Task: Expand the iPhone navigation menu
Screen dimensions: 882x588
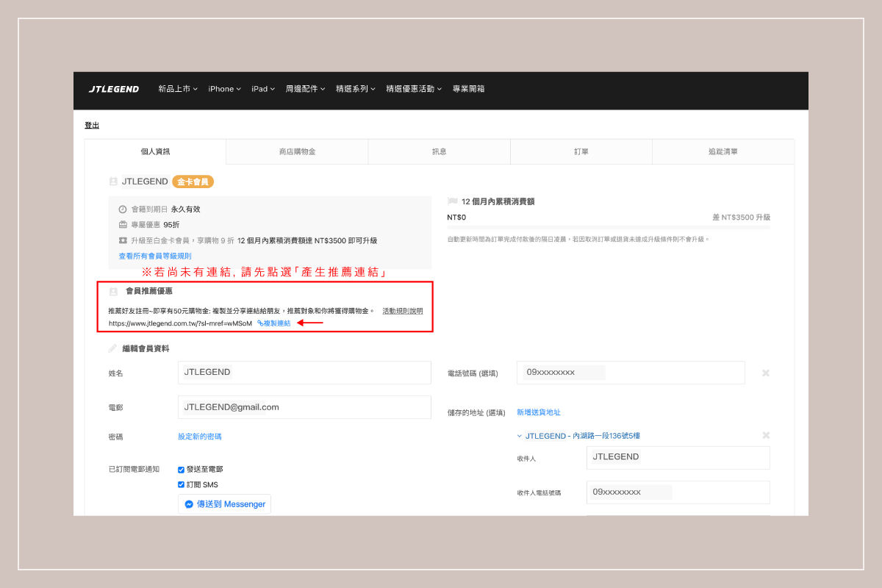Action: [x=224, y=89]
